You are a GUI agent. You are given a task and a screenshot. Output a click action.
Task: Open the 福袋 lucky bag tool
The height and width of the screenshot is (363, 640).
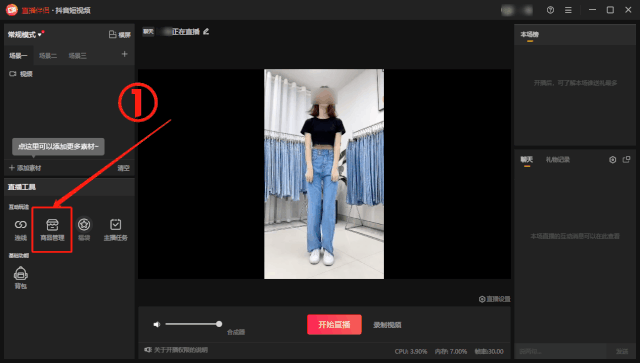coord(84,229)
